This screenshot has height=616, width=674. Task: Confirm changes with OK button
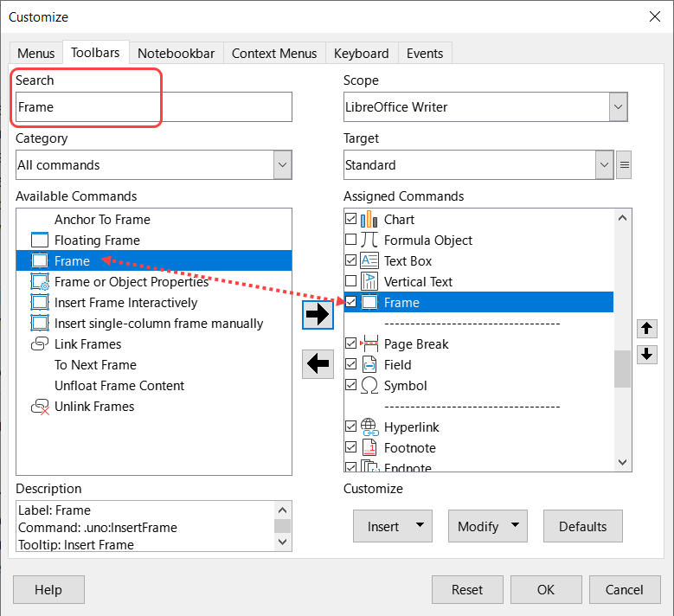tap(546, 589)
